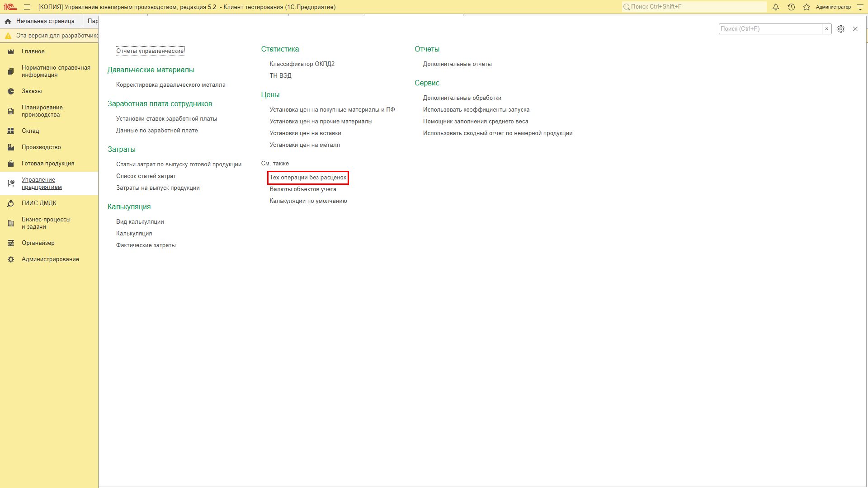Open notifications bell icon

click(776, 7)
